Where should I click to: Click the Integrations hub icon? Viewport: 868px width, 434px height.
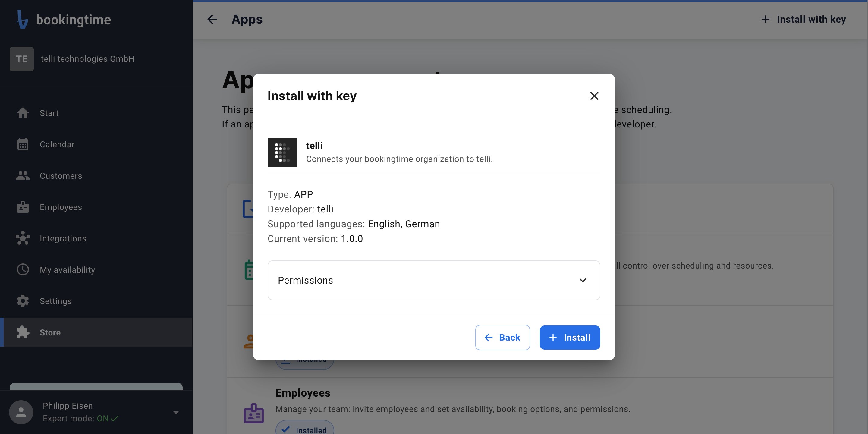coord(23,238)
